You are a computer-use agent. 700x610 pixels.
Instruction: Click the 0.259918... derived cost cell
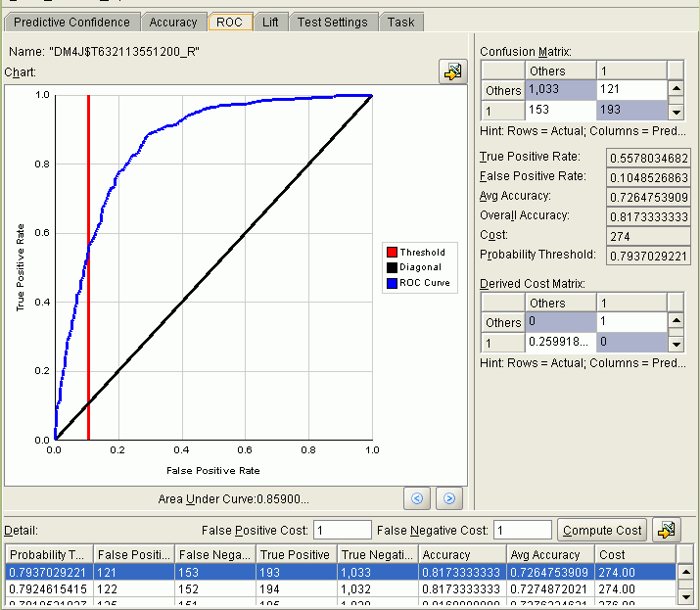tap(561, 342)
